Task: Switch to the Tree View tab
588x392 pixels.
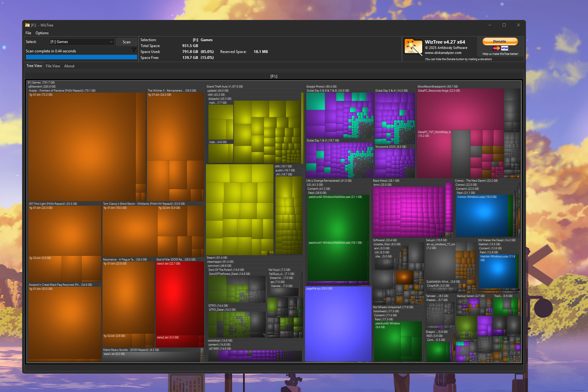Action: point(34,66)
